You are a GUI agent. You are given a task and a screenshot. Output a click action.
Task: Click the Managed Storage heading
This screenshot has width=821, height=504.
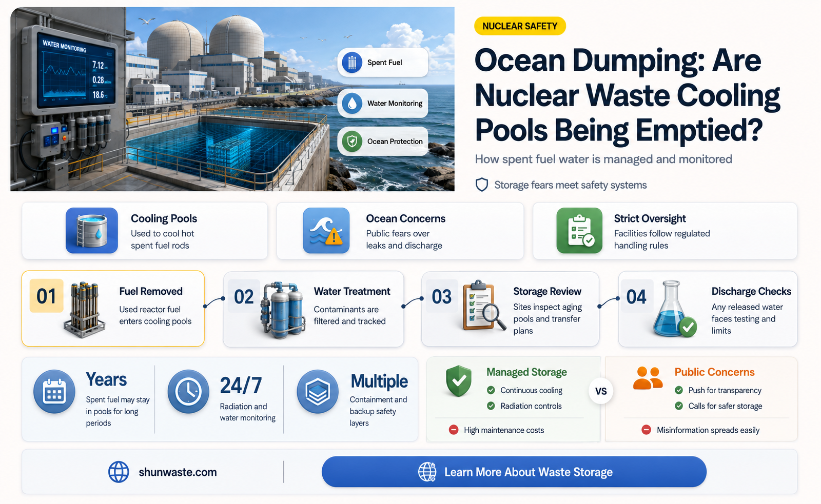[x=526, y=372]
